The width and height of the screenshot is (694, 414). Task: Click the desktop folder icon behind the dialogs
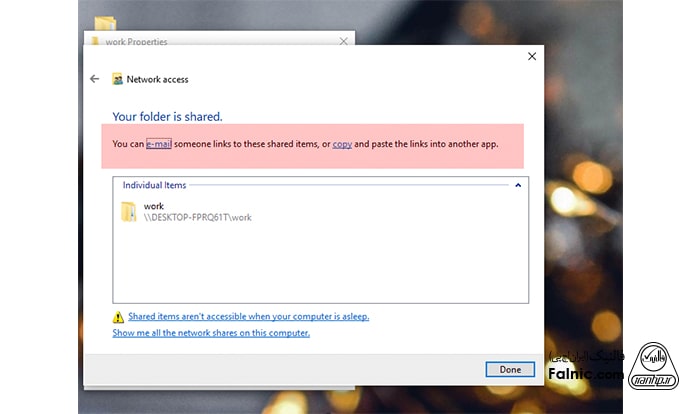[x=104, y=22]
